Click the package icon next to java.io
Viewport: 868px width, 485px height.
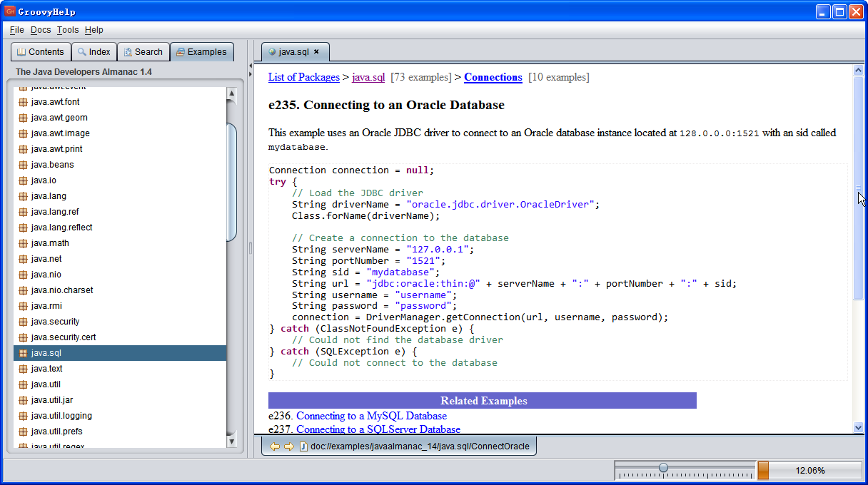pyautogui.click(x=24, y=180)
